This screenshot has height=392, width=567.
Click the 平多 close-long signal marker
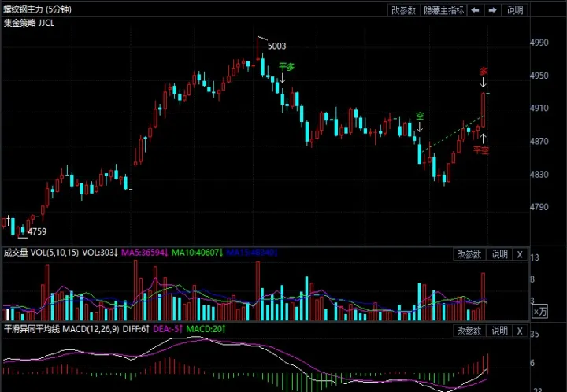[x=287, y=67]
